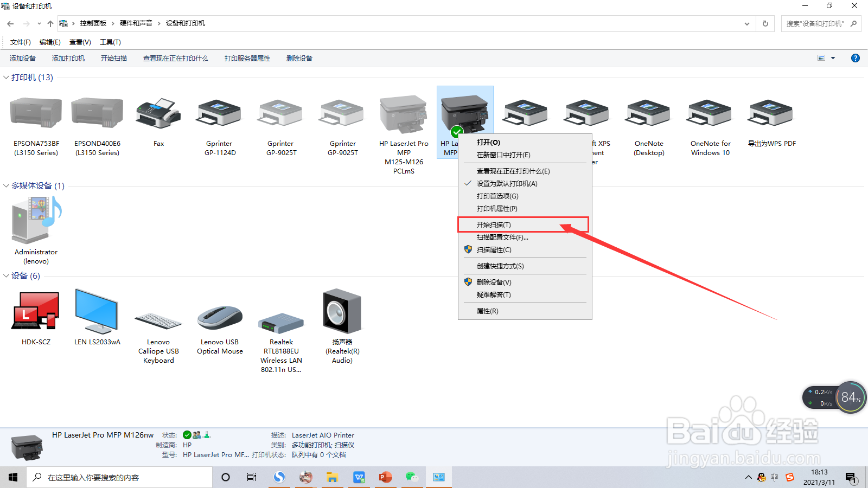Open Windows Start menu
The width and height of the screenshot is (868, 488).
point(13,477)
